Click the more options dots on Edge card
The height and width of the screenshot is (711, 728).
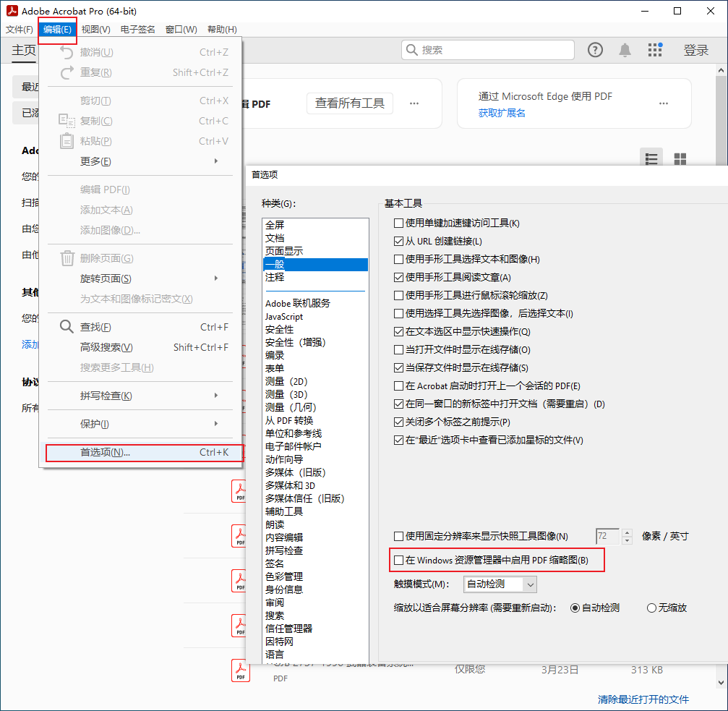(664, 103)
